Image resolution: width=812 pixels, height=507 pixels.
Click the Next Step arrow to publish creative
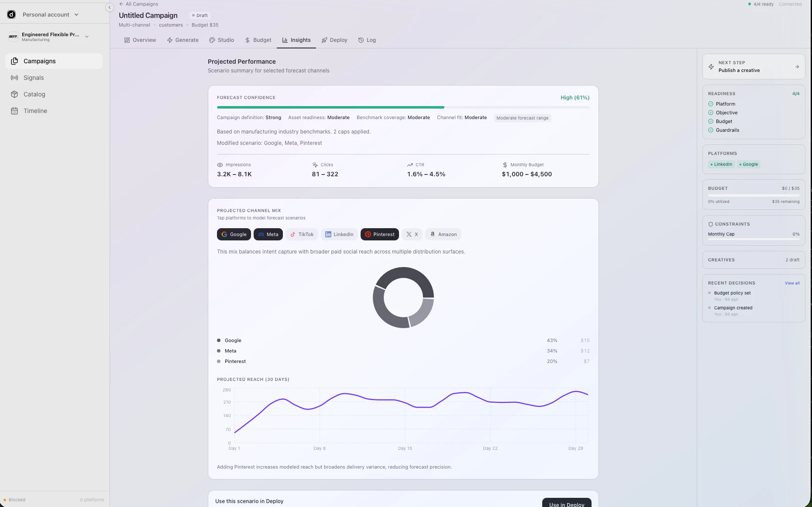pos(798,67)
